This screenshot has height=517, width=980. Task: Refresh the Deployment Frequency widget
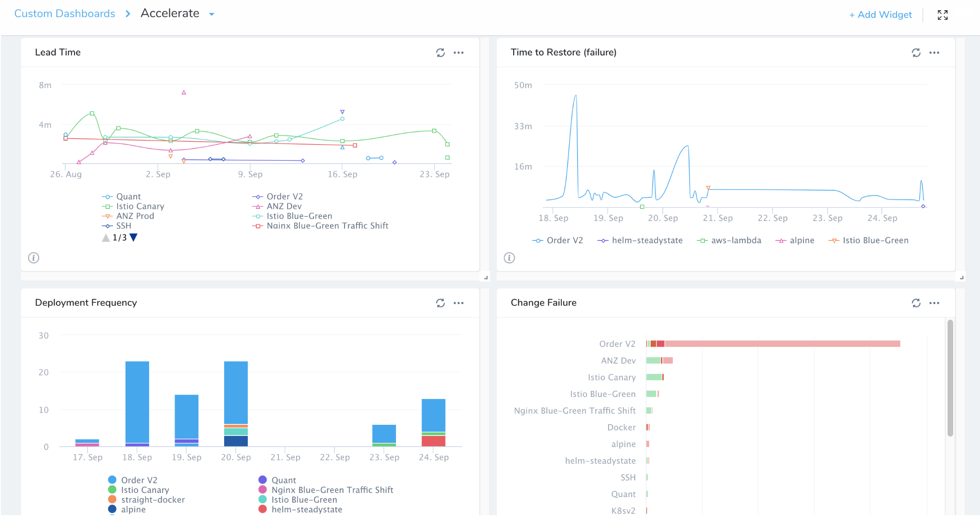coord(440,303)
